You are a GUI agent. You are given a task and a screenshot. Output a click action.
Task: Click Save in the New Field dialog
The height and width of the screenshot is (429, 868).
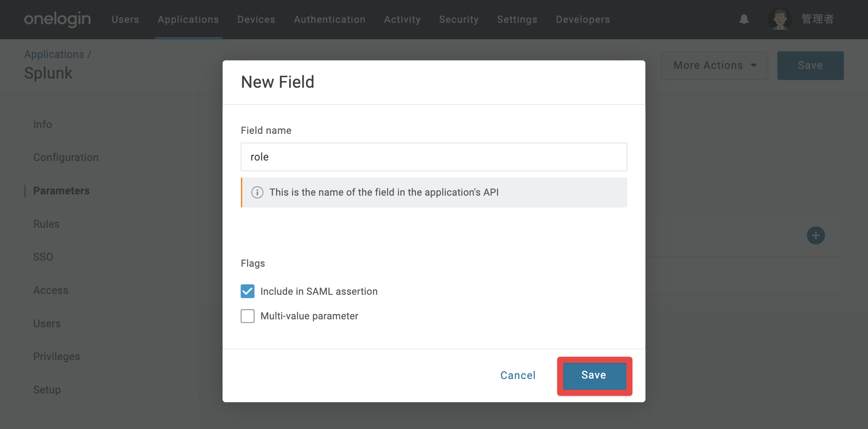(594, 375)
